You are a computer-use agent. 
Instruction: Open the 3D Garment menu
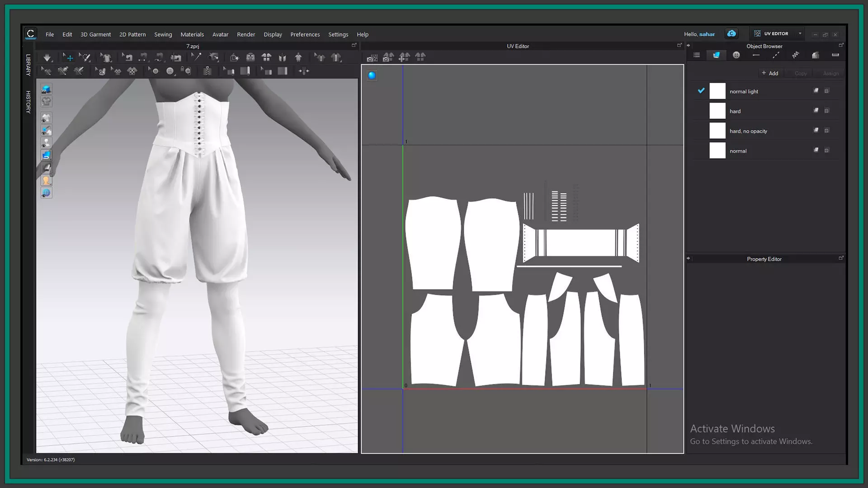tap(95, 34)
